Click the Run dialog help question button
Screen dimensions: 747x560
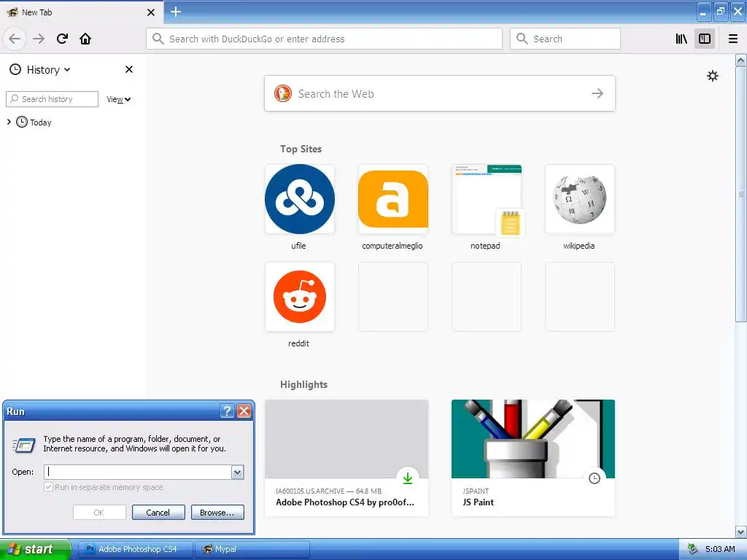pyautogui.click(x=228, y=411)
